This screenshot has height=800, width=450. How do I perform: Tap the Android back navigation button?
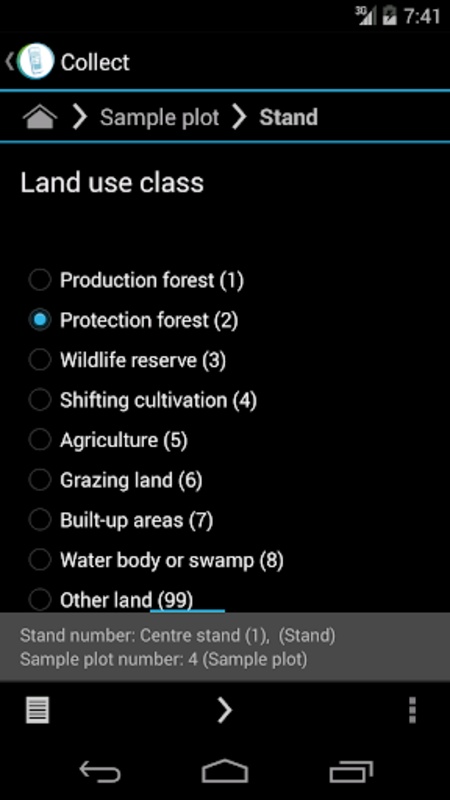100,771
